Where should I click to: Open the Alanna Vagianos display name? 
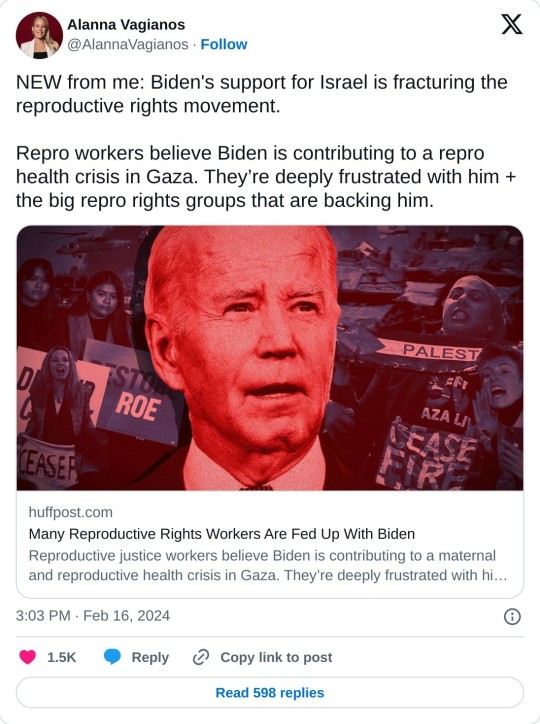point(126,24)
